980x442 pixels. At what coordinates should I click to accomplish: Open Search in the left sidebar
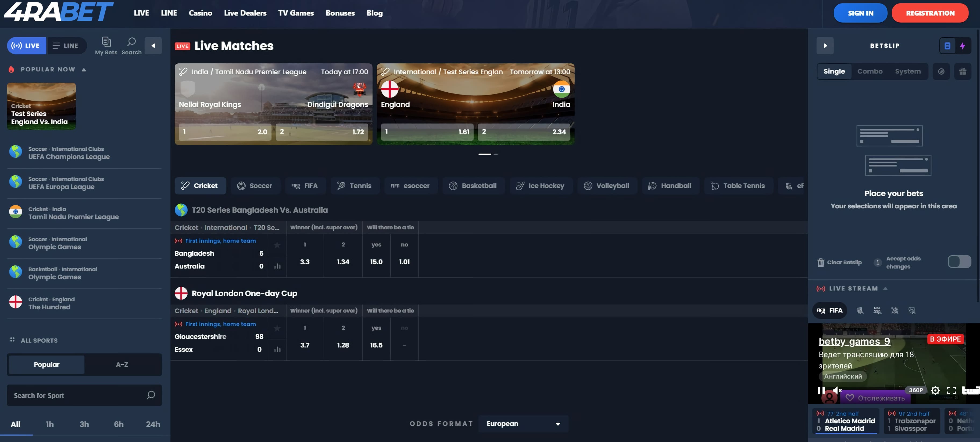131,45
